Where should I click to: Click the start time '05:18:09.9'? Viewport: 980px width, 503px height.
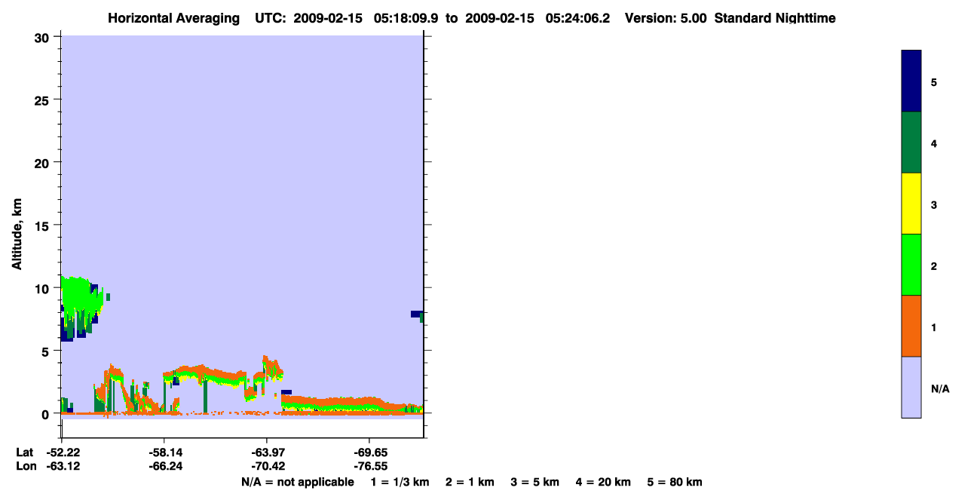tap(407, 18)
